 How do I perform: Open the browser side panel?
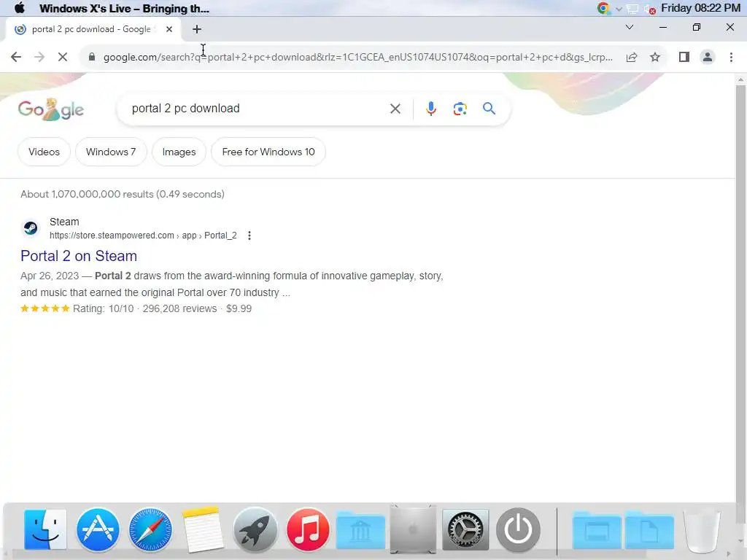pos(684,57)
